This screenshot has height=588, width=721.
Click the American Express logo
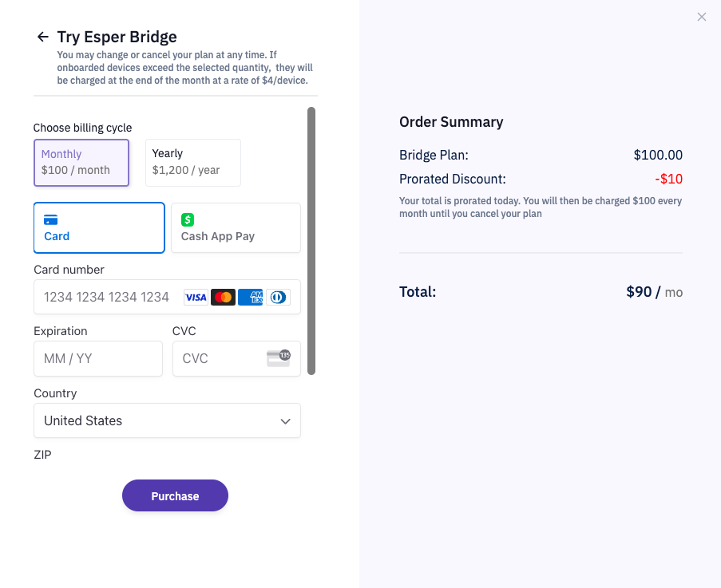(x=250, y=298)
